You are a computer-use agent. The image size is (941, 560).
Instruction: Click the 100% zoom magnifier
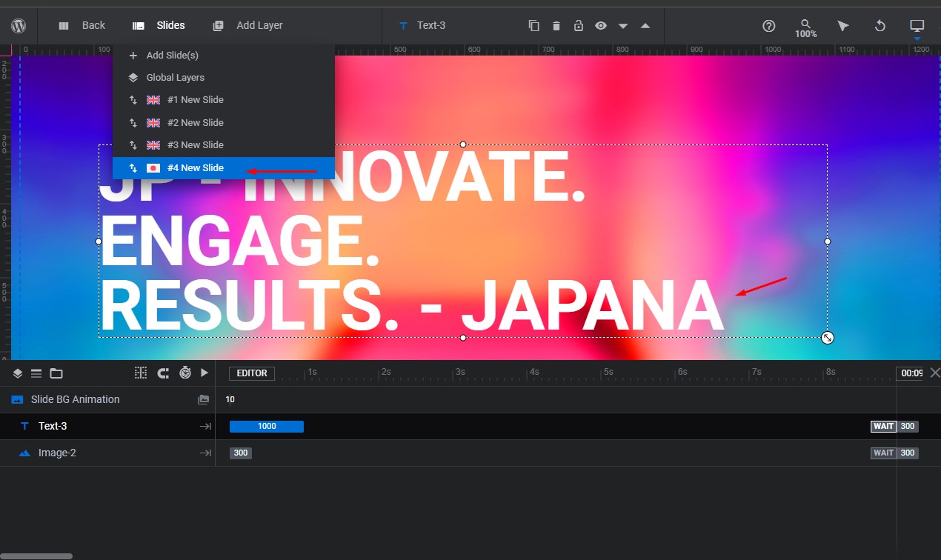pos(806,28)
